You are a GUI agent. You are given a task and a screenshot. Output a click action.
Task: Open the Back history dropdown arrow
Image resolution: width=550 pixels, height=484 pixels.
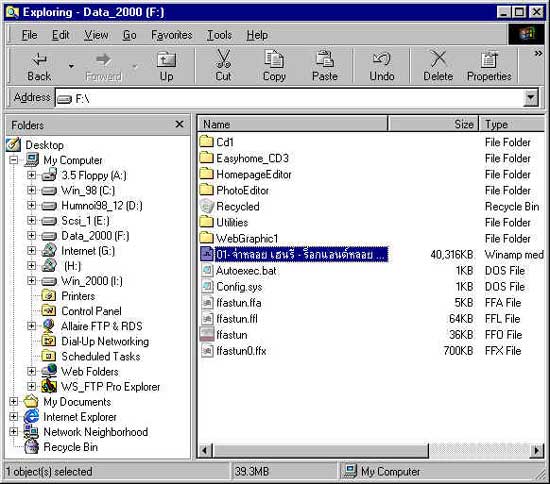coord(72,66)
